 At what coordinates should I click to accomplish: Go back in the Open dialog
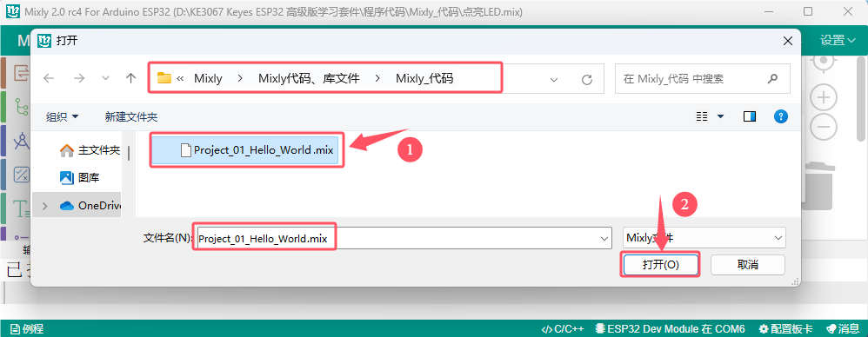tap(49, 79)
